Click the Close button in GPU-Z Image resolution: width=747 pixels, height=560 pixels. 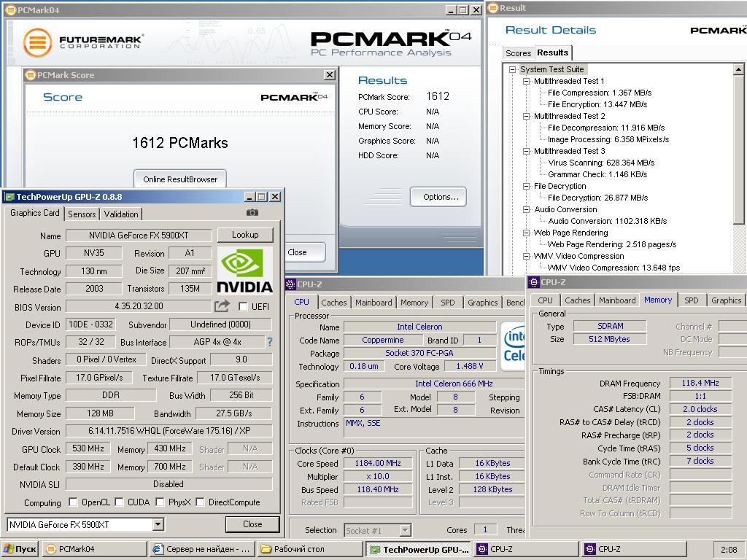252,524
